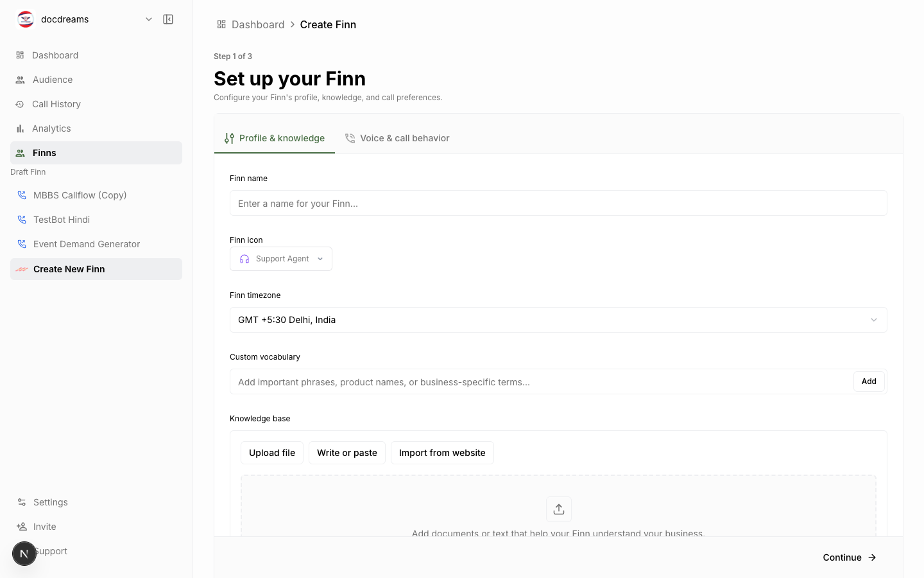
Task: Click the phone icon on Voice & call behavior tab
Action: click(x=350, y=138)
